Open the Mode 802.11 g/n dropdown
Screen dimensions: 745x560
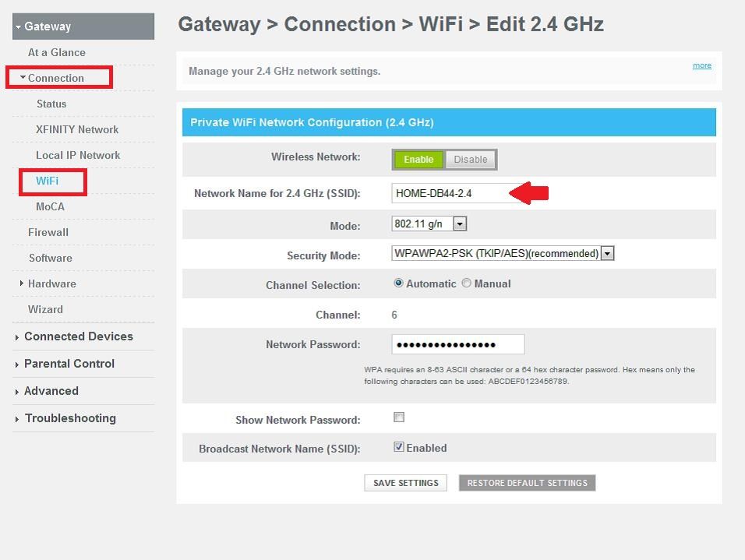460,224
